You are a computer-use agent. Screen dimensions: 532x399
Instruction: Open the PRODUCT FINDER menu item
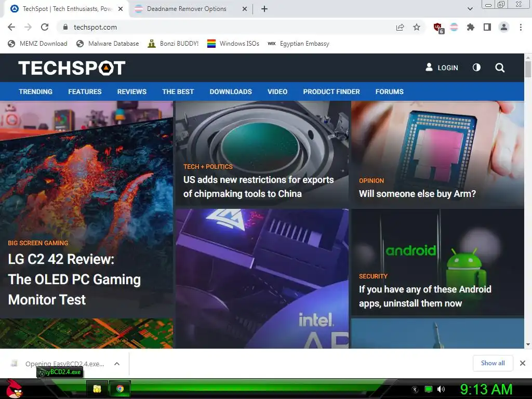331,91
